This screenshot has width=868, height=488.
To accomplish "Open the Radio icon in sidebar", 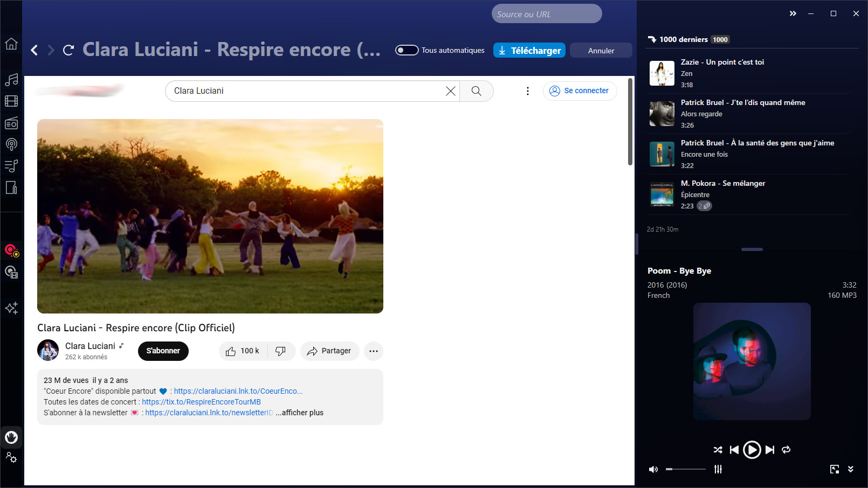I will pyautogui.click(x=11, y=123).
